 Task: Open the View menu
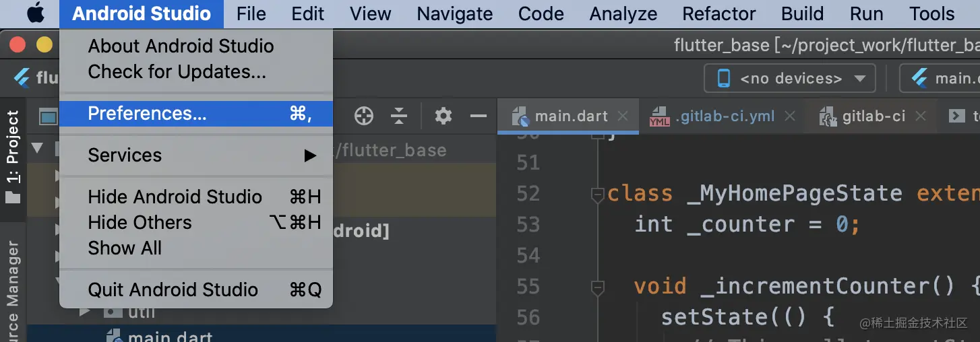(x=371, y=13)
